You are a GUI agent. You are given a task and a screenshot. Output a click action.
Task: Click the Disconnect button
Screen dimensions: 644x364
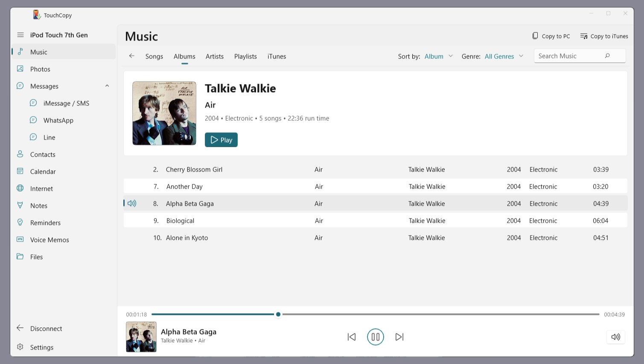tap(63, 329)
